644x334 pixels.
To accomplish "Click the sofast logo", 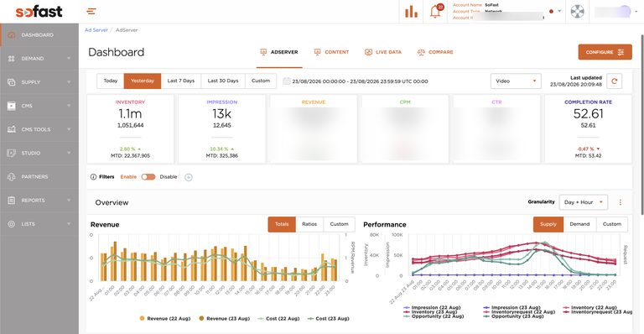I will (x=39, y=12).
